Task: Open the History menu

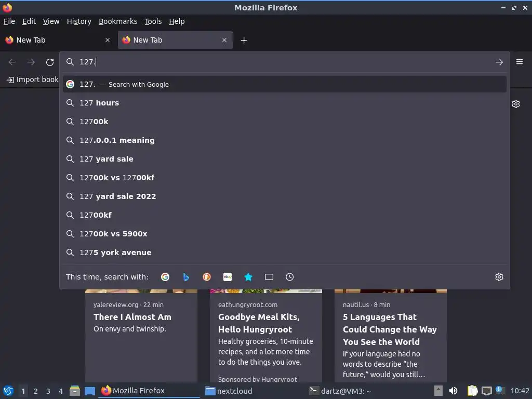Action: [x=79, y=21]
